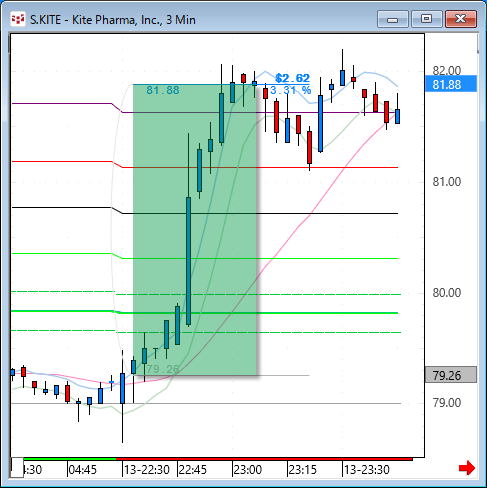The width and height of the screenshot is (487, 488).
Task: Click the 13-22:30 time axis label
Action: click(x=147, y=470)
